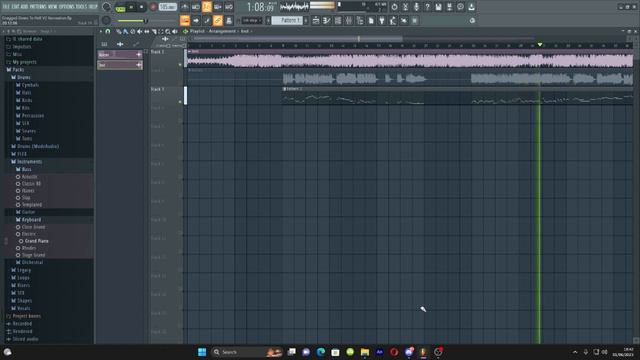640x360 pixels.
Task: Click the step edit arrow button
Action: 196,20
